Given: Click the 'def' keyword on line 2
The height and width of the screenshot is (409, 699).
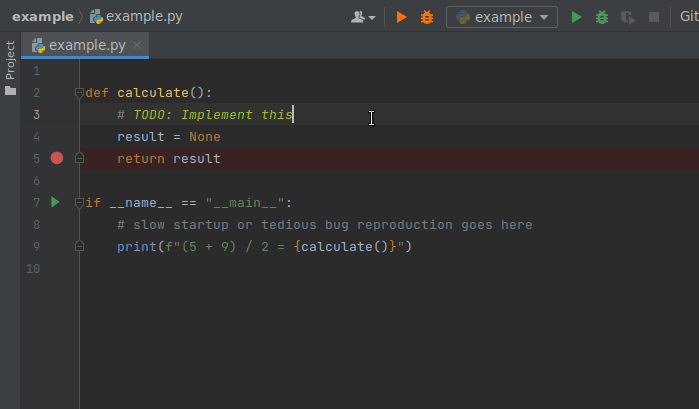Looking at the screenshot, I should [97, 93].
